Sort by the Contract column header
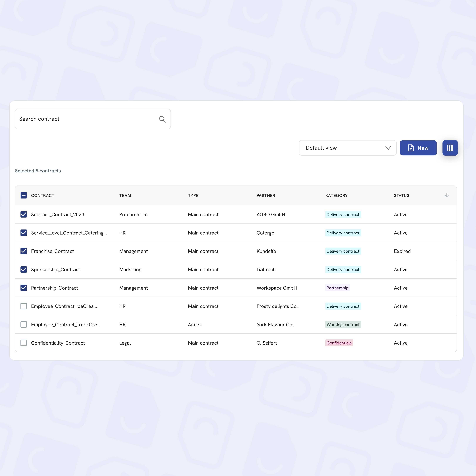The image size is (476, 476). [43, 195]
